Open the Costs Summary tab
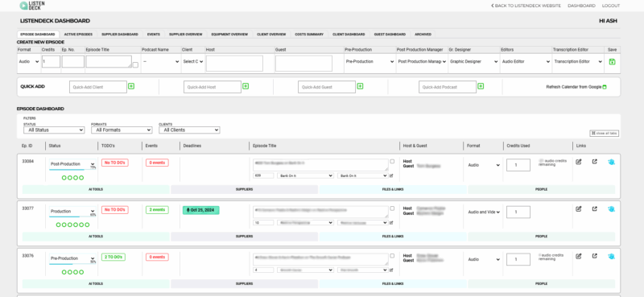Screen dimensions: 644x297 [309, 34]
